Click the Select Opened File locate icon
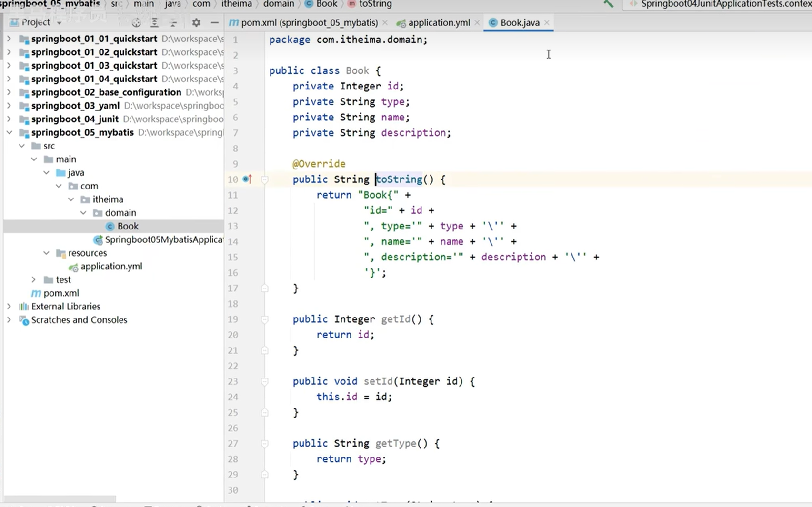 (x=136, y=22)
